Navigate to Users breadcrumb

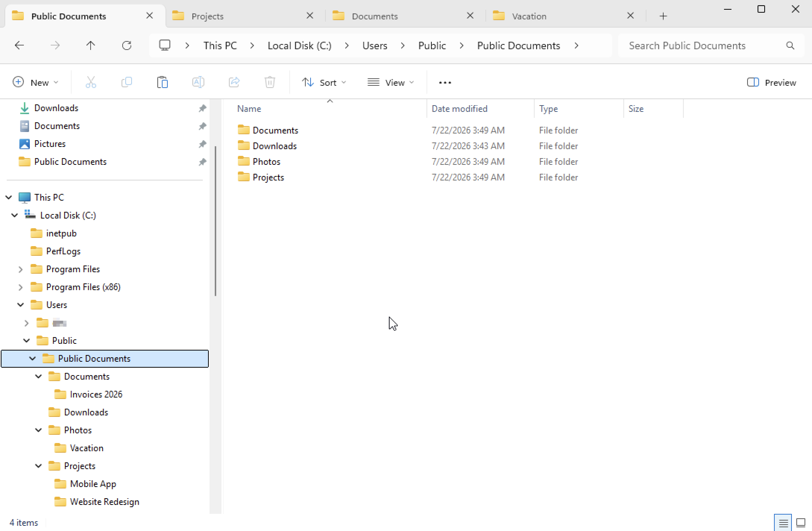click(375, 45)
